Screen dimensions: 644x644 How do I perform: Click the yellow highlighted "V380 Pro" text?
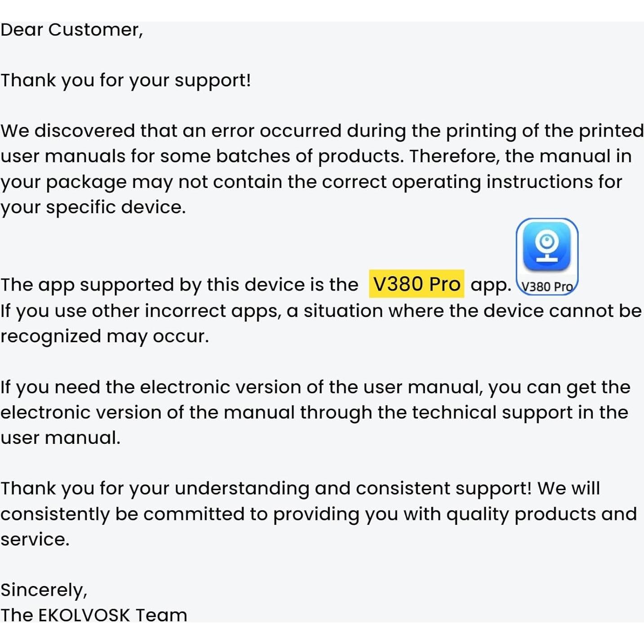(x=416, y=284)
